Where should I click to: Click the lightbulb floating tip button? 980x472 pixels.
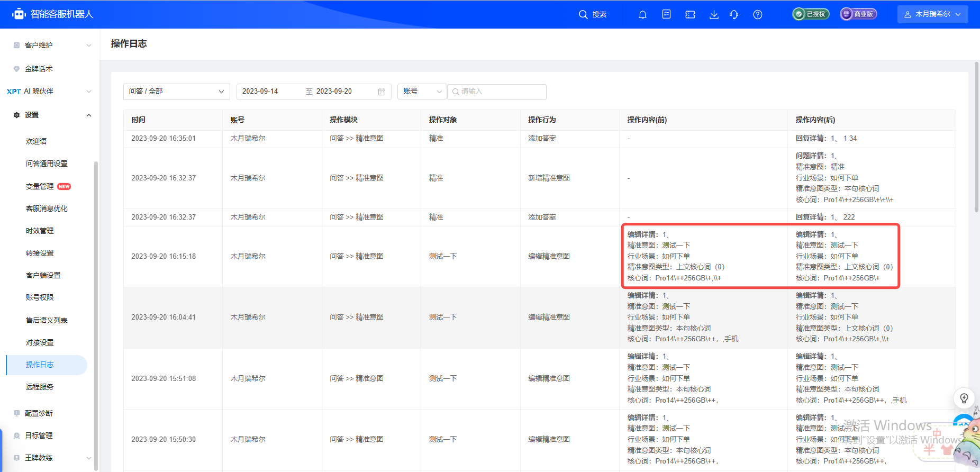click(x=964, y=398)
